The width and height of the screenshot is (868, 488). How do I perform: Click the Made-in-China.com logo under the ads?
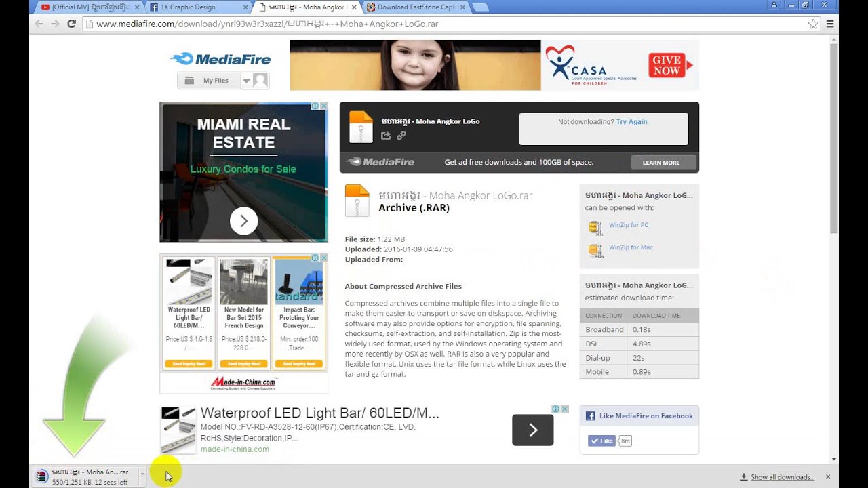pyautogui.click(x=243, y=383)
